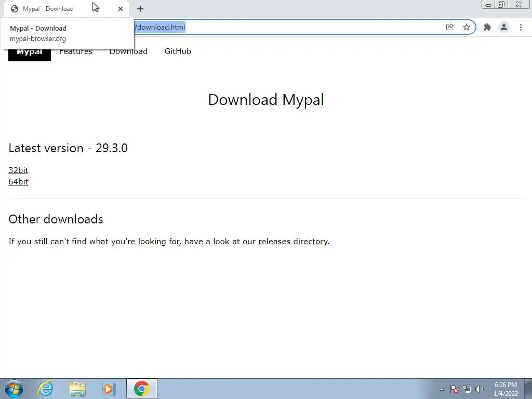Image resolution: width=532 pixels, height=399 pixels.
Task: Close the Mypal - Download tab
Action: [x=121, y=9]
